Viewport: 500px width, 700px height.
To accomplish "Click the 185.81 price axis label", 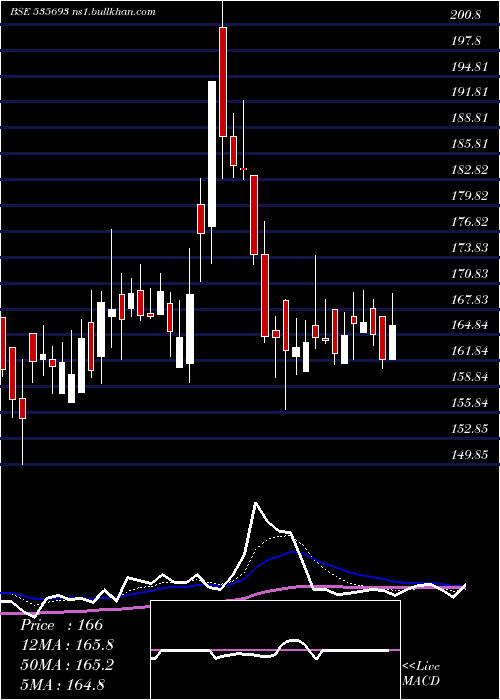I will click(468, 144).
